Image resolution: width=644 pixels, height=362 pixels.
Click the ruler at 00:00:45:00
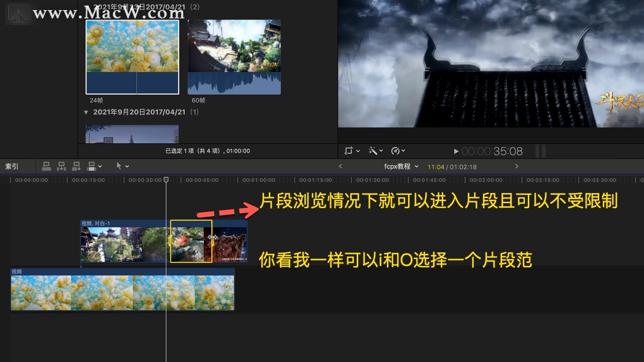(x=203, y=180)
